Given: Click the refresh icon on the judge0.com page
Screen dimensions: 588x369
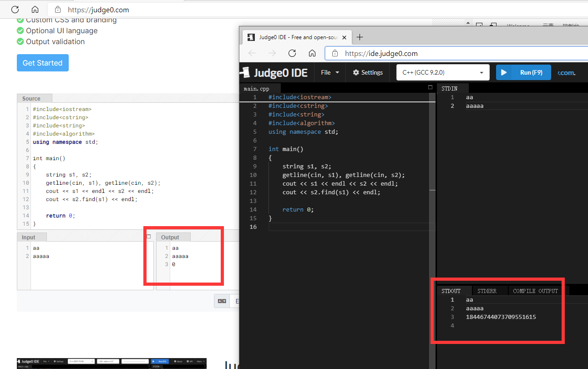Looking at the screenshot, I should (15, 9).
